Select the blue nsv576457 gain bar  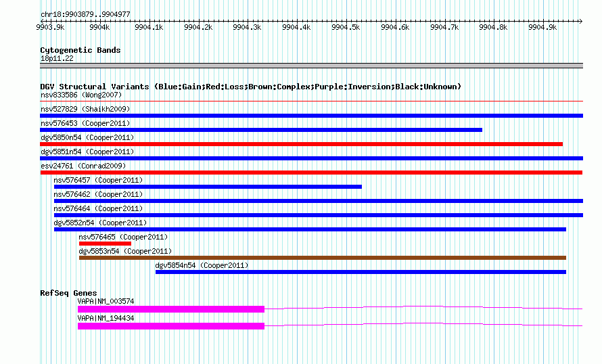pyautogui.click(x=208, y=187)
